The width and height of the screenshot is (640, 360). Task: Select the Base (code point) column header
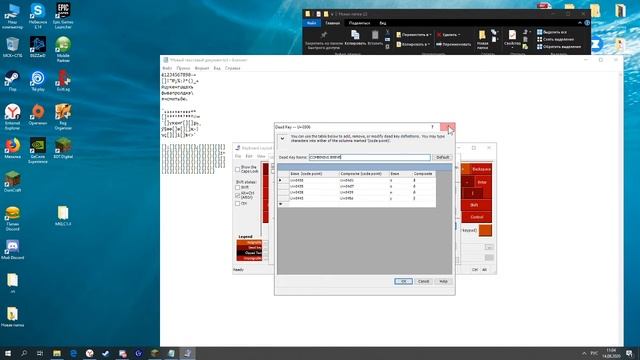click(314, 174)
